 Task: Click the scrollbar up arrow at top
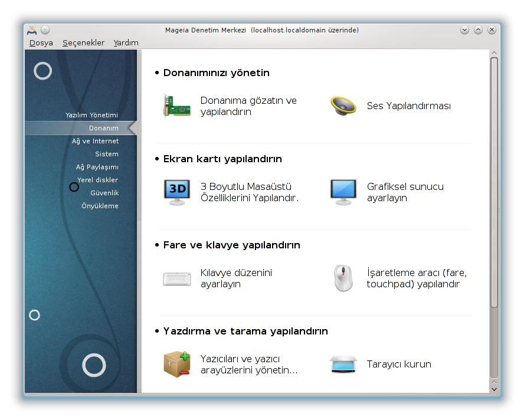494,53
